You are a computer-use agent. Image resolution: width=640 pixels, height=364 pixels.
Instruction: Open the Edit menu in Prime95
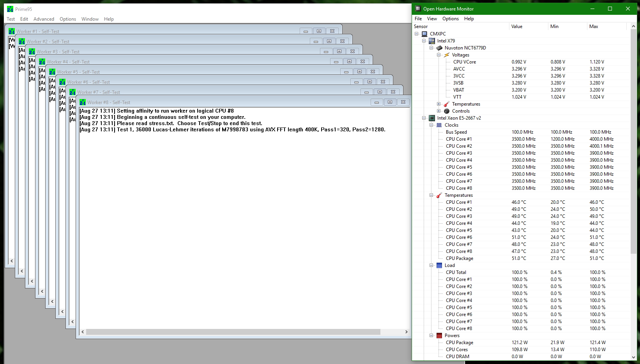click(24, 19)
